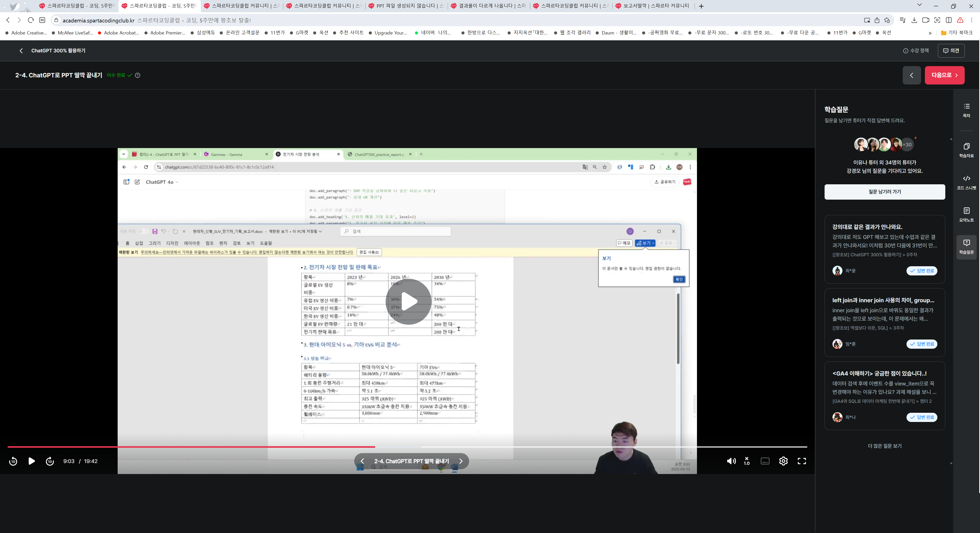This screenshot has height=533, width=980.
Task: Open the 코드 스니펫 code snippet panel
Action: click(966, 182)
